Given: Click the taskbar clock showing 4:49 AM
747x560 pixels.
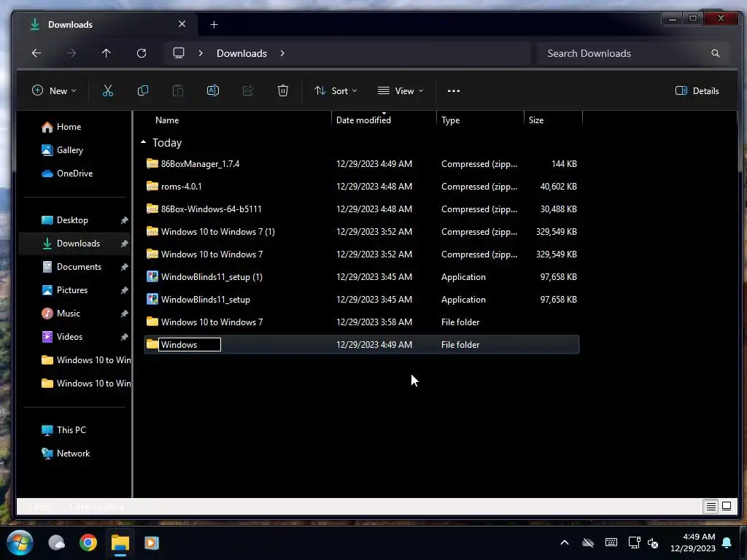Looking at the screenshot, I should click(x=692, y=542).
